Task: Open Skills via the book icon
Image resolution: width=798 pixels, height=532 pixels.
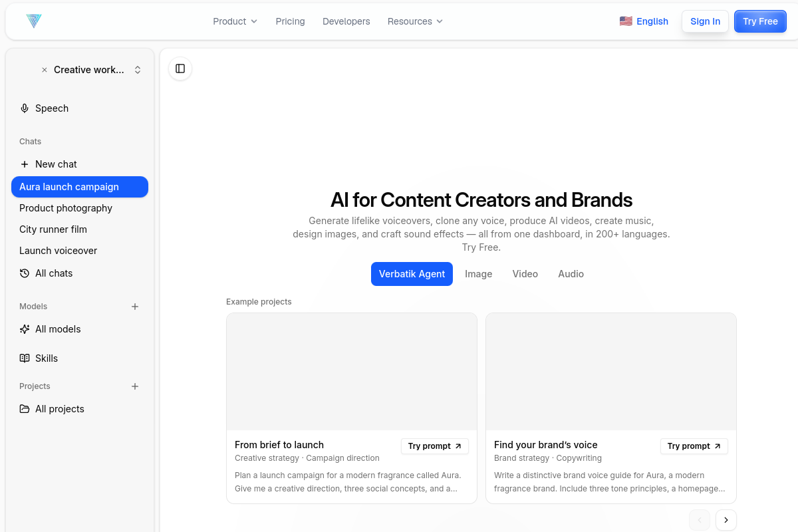Action: (x=25, y=358)
